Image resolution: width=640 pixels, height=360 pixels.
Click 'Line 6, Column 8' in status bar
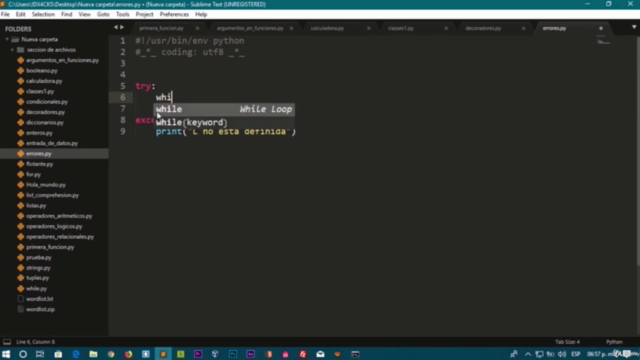35,342
